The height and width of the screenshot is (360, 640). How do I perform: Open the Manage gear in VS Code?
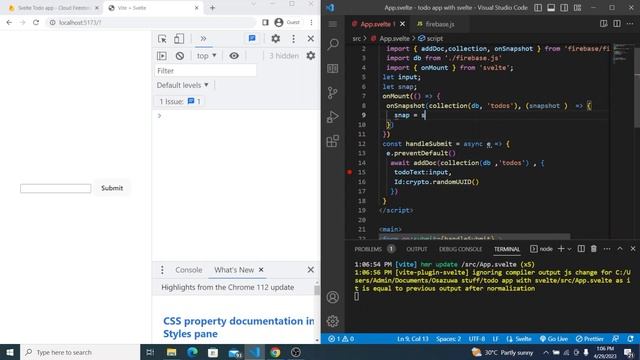[333, 321]
